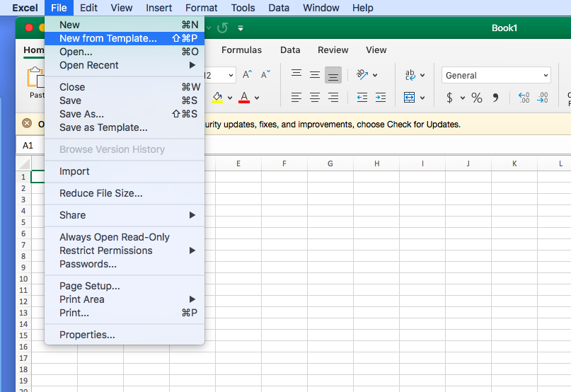Switch to the ribbon View tab

point(376,50)
